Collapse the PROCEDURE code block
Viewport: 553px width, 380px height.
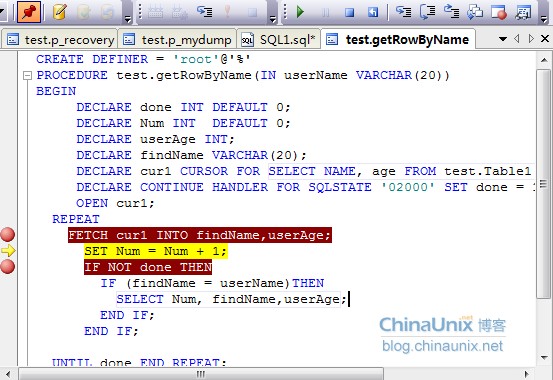coord(27,75)
